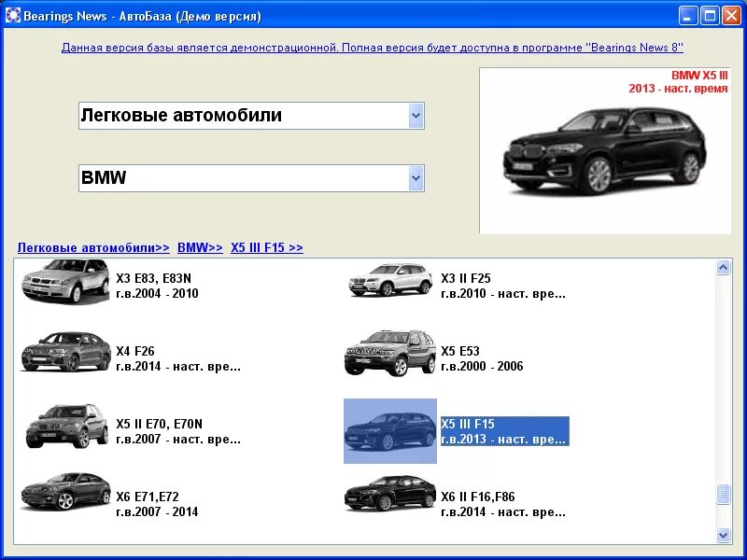Click the 'X4 F26' list label
Image resolution: width=747 pixels, height=560 pixels.
(178, 358)
